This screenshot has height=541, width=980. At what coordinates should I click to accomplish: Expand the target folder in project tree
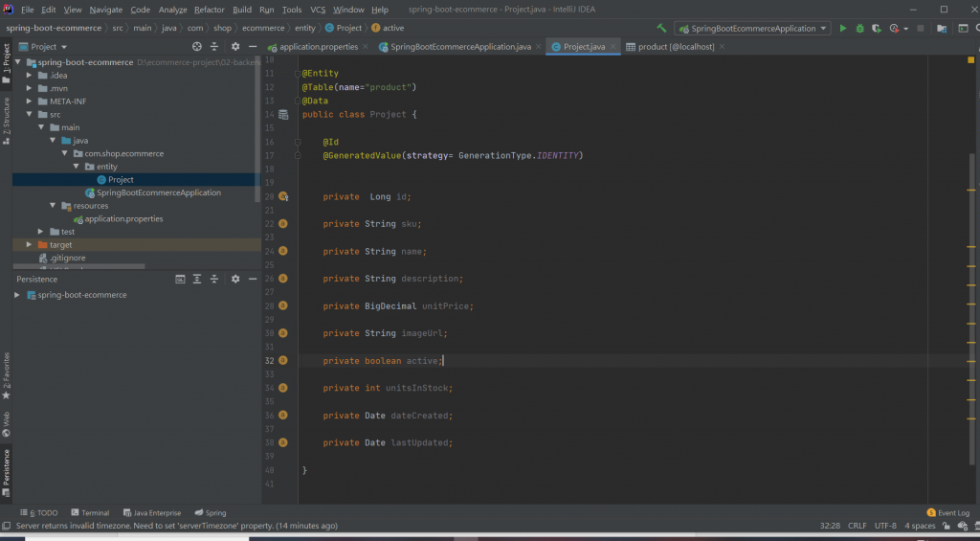(x=30, y=245)
